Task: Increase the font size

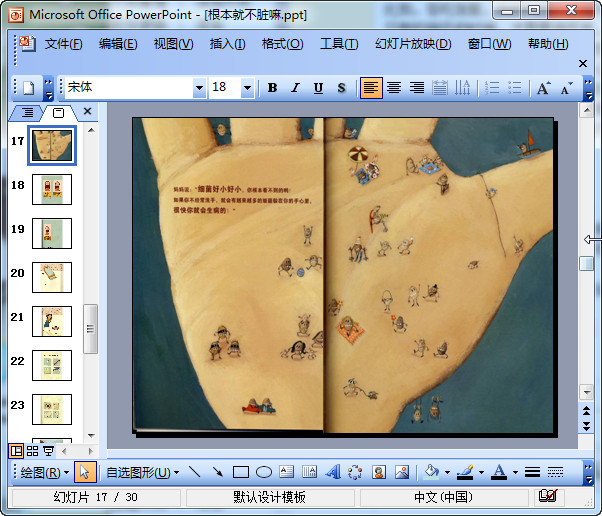Action: (x=543, y=88)
